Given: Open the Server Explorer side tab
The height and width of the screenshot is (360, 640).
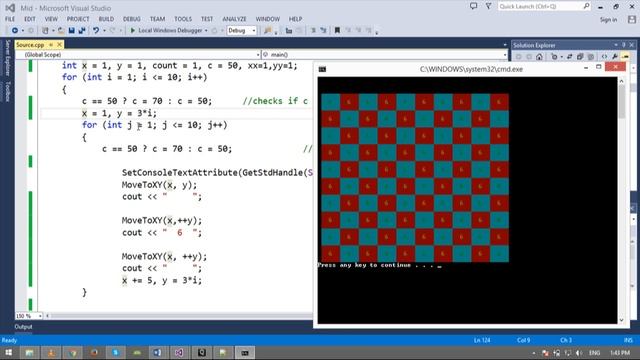Looking at the screenshot, I should point(7,58).
